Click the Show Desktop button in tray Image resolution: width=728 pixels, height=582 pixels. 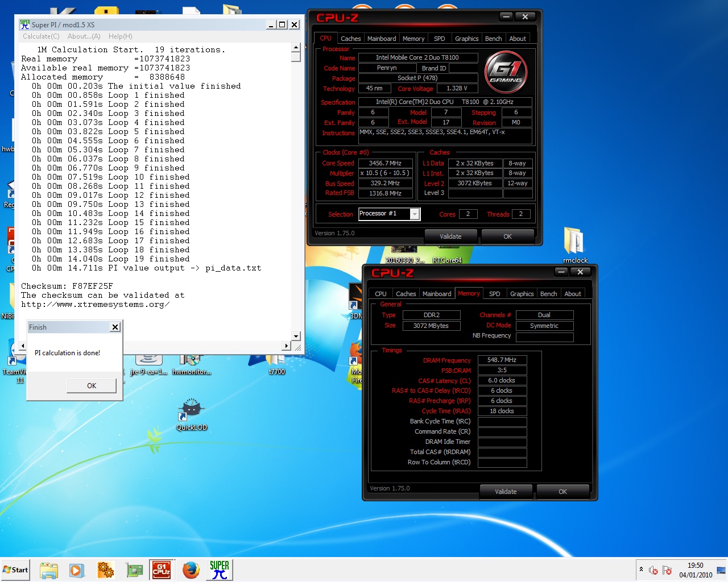tap(721, 570)
